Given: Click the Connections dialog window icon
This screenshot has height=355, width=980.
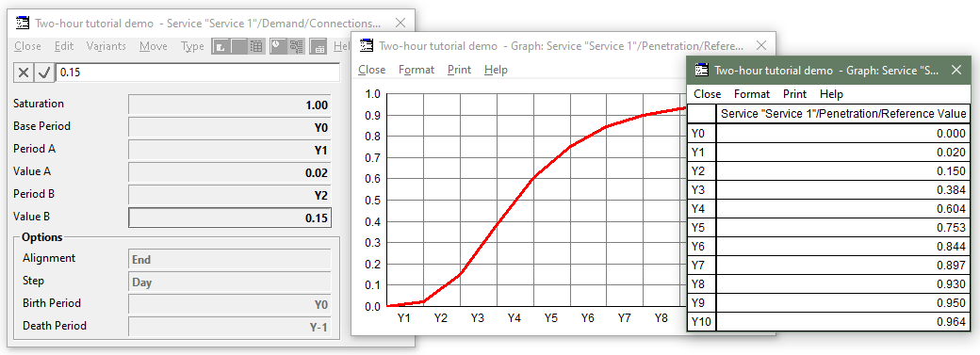Looking at the screenshot, I should 23,24.
